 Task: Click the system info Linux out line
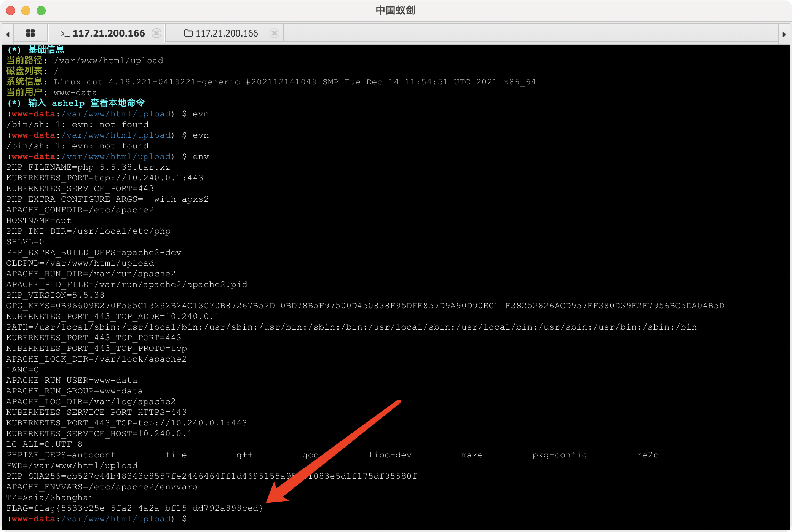coord(271,82)
